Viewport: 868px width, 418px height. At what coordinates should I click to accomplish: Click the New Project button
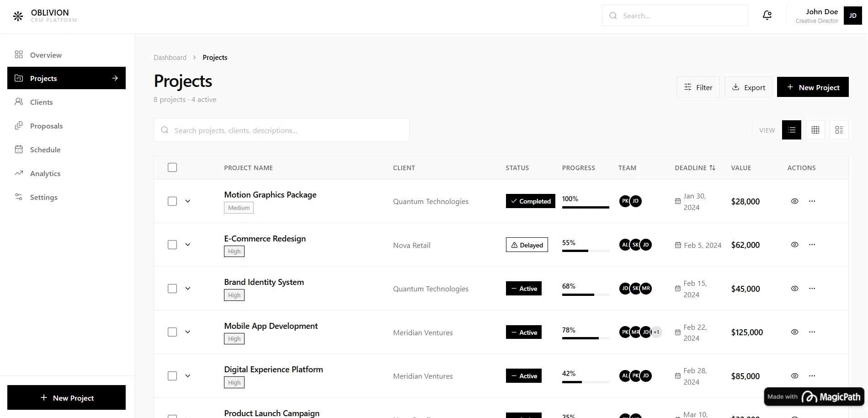pos(813,87)
